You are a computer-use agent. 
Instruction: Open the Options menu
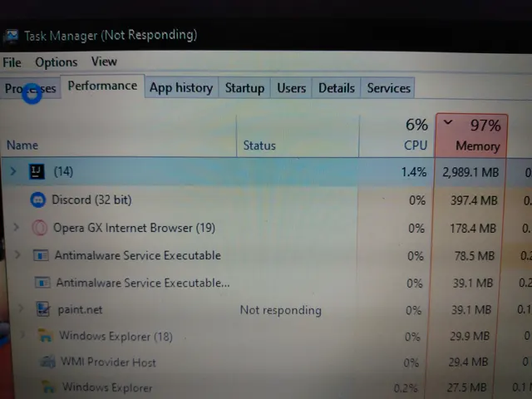57,62
